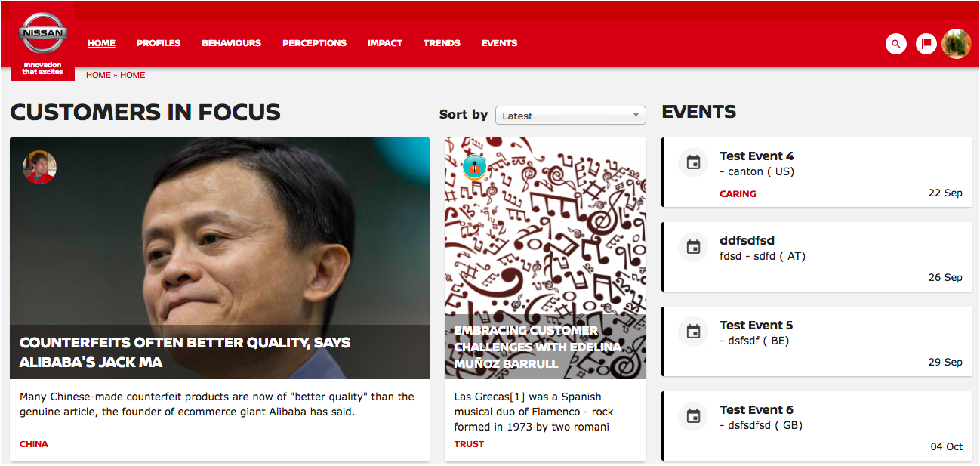
Task: Click author avatar on music notes article
Action: coord(475,167)
